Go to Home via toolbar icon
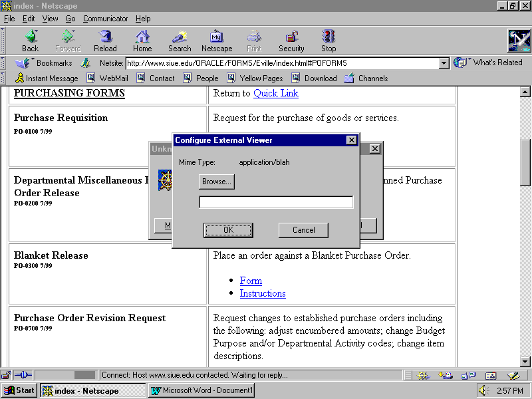The width and height of the screenshot is (532, 399). click(142, 37)
